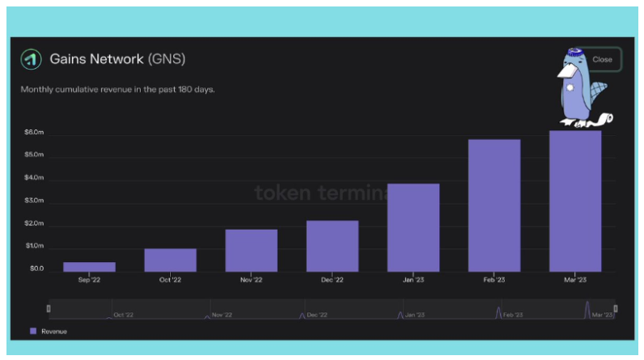This screenshot has height=360, width=644.
Task: Select the Mar '23 revenue bar
Action: click(x=575, y=201)
